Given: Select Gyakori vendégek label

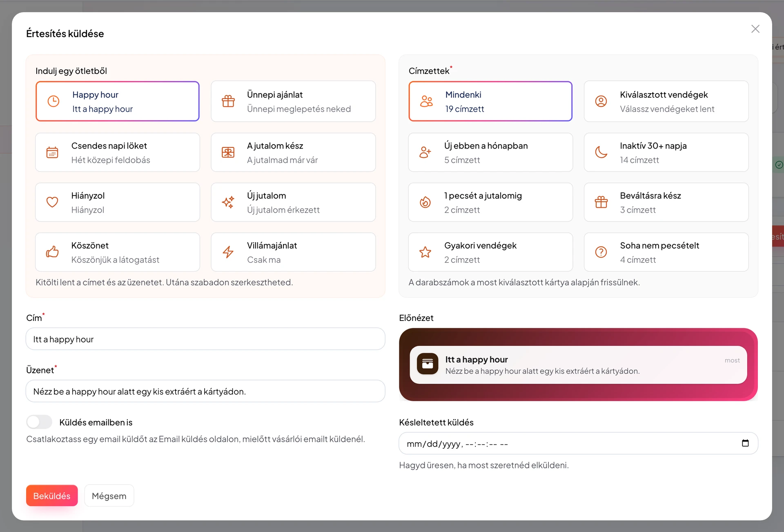Looking at the screenshot, I should (481, 245).
